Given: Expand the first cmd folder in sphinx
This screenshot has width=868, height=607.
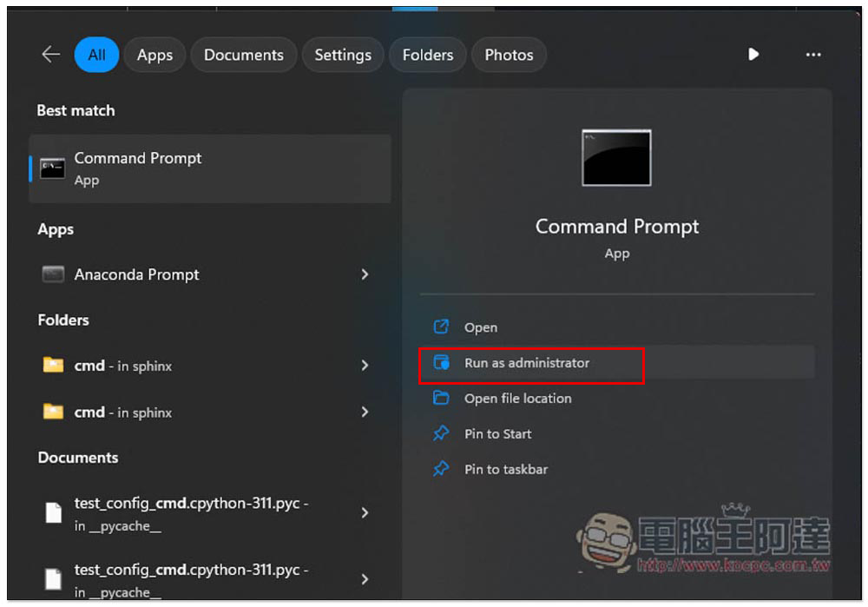Looking at the screenshot, I should (365, 365).
